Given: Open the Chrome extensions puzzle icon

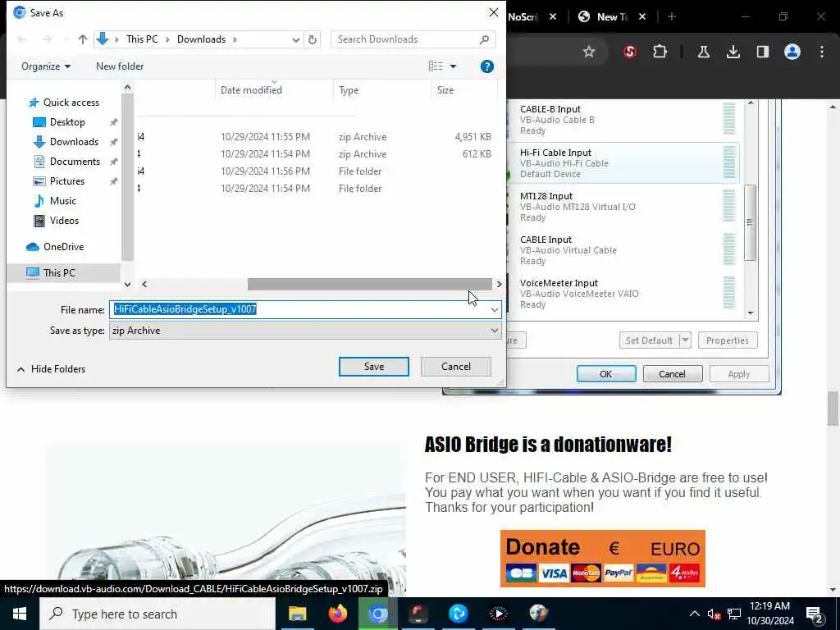Looking at the screenshot, I should pyautogui.click(x=660, y=52).
